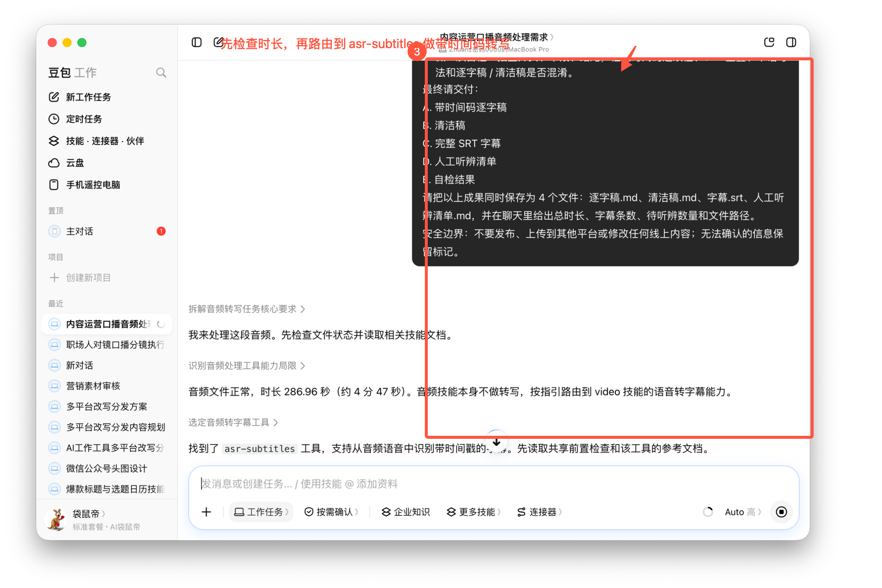Open the 连接器 dropdown

point(539,512)
